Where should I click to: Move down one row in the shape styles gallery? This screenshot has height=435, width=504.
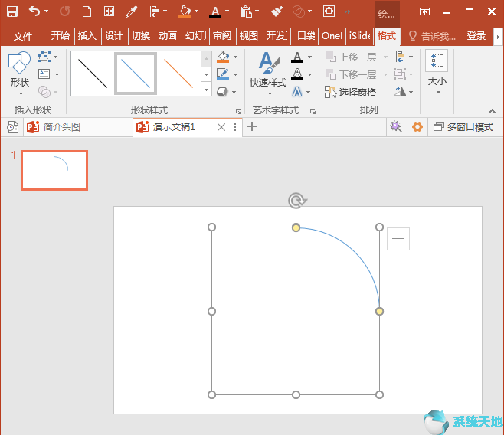pyautogui.click(x=206, y=74)
